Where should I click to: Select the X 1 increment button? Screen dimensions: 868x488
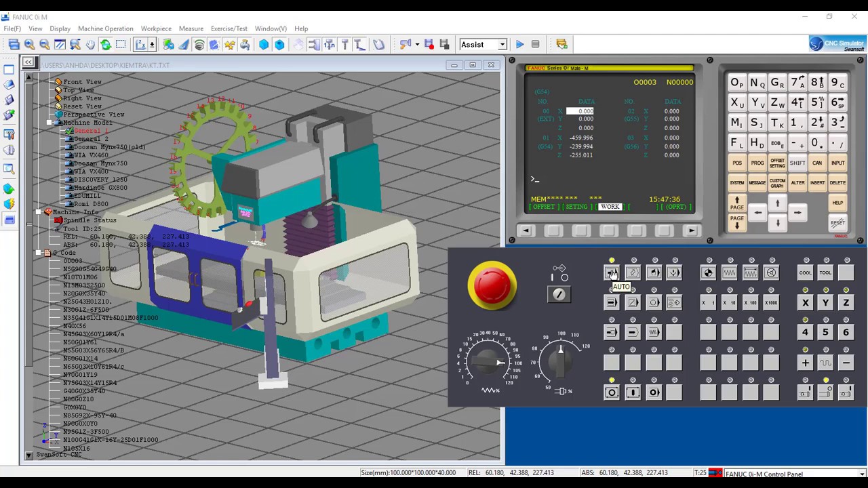coord(709,302)
